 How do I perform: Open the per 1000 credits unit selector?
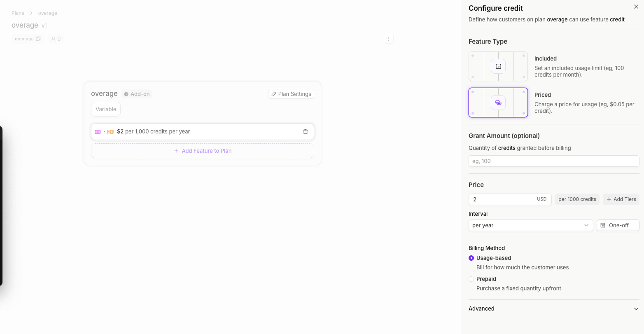point(577,199)
